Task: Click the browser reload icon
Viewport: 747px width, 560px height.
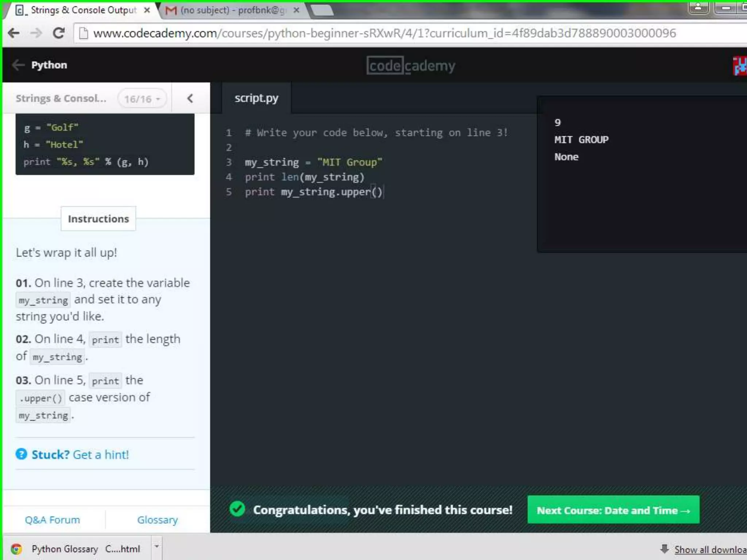Action: click(x=58, y=34)
